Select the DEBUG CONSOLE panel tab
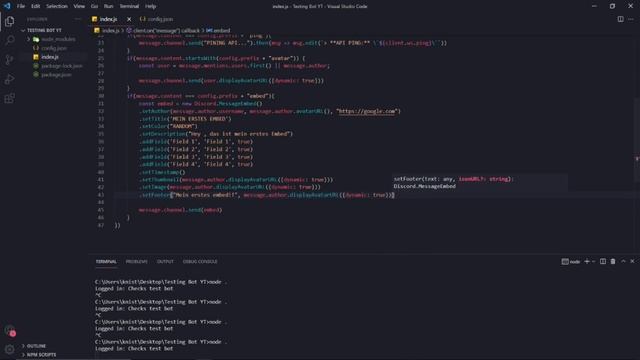This screenshot has width=640, height=360. point(200,262)
